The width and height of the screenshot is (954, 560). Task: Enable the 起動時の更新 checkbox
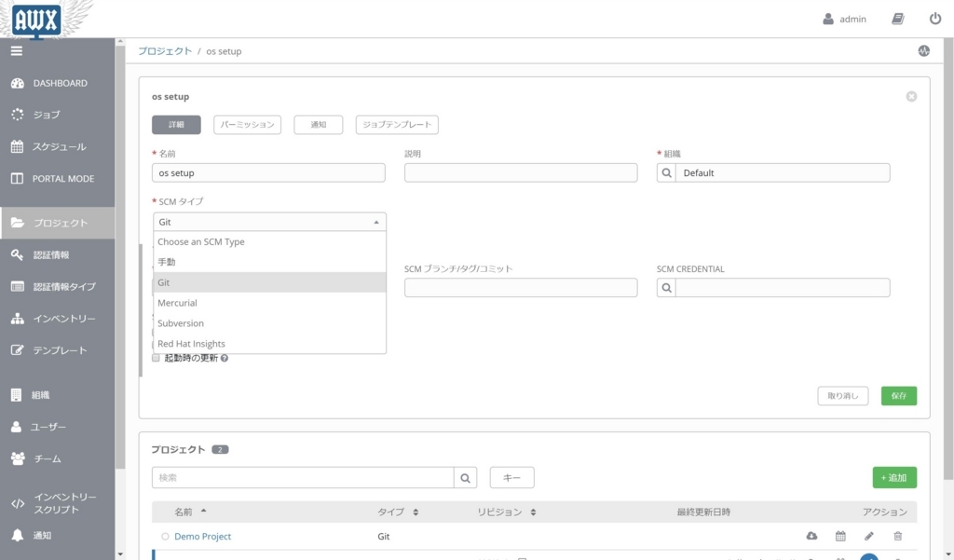(156, 358)
